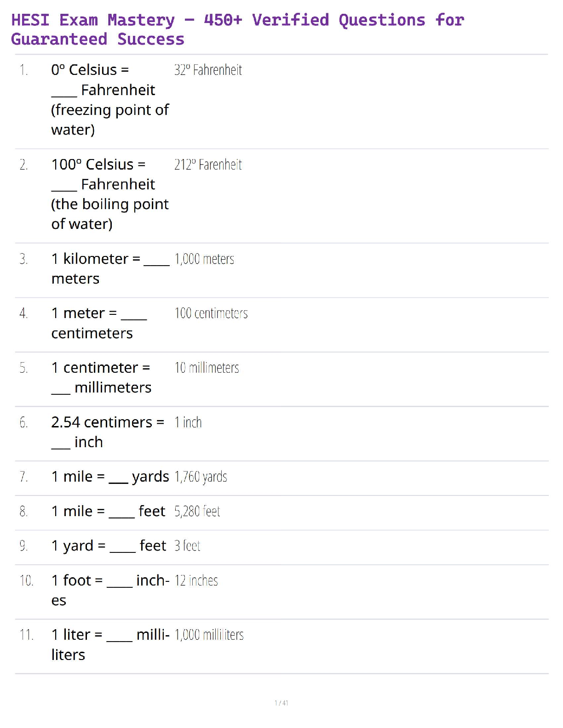Select the "1 liter = ___ milliliters" question
Viewport: 563px width, 728px height.
[110, 644]
